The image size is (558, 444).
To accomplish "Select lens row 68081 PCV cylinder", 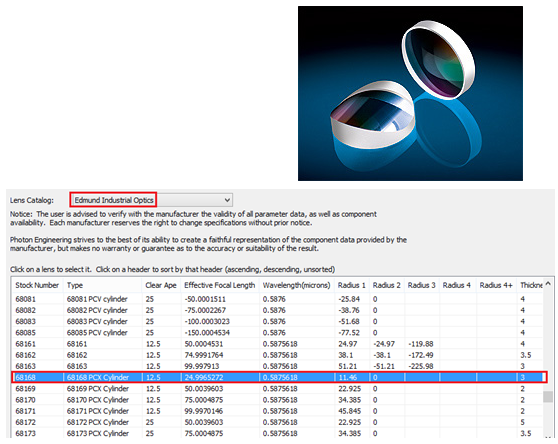I will (277, 299).
